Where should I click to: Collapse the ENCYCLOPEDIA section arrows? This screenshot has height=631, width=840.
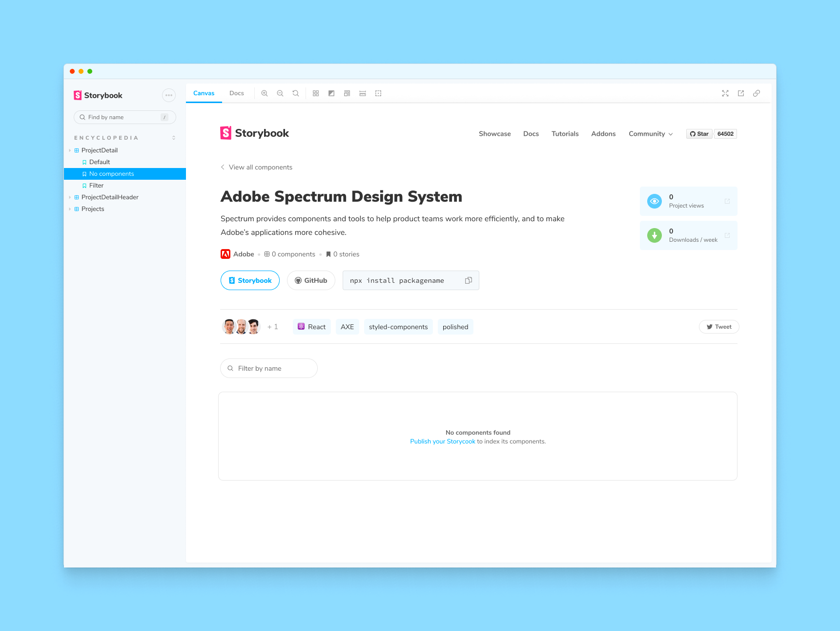coord(174,138)
